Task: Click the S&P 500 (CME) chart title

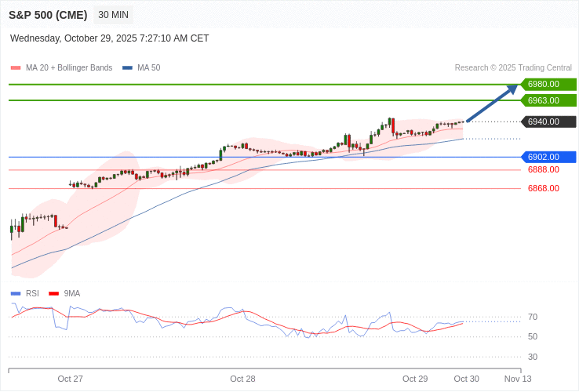Action: click(48, 15)
